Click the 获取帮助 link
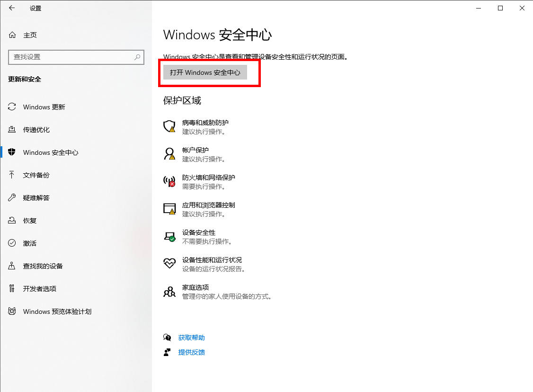 [x=191, y=338]
